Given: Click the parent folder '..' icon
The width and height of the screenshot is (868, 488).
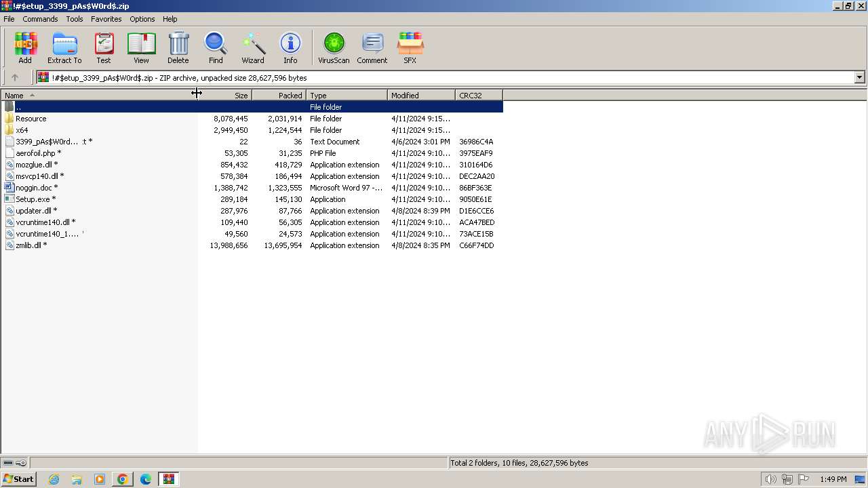Looking at the screenshot, I should click(x=9, y=107).
